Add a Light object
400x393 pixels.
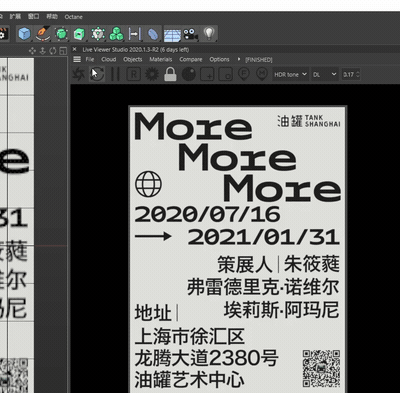coord(209,34)
